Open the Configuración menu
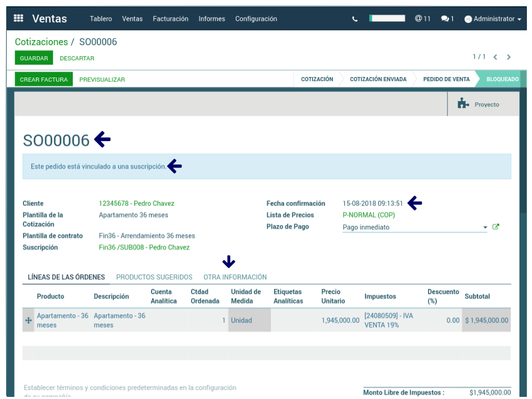Image resolution: width=532 pixels, height=399 pixels. pos(256,19)
